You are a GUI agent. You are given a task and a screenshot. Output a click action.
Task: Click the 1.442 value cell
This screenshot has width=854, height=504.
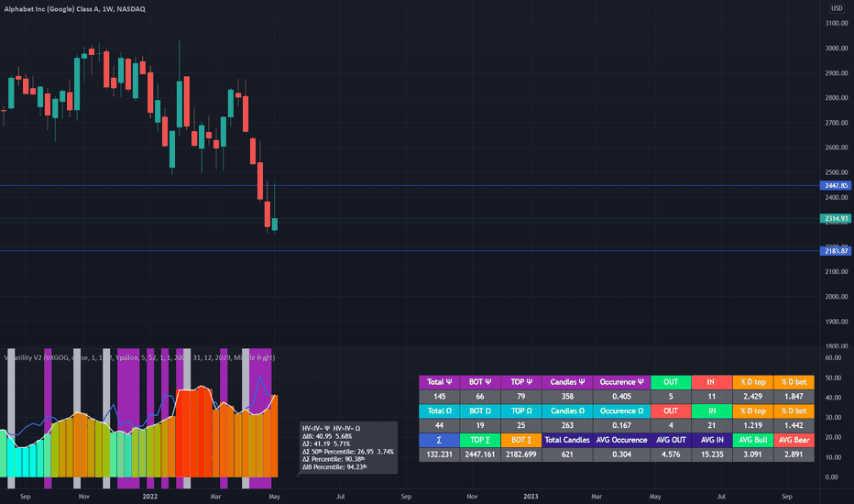[794, 425]
